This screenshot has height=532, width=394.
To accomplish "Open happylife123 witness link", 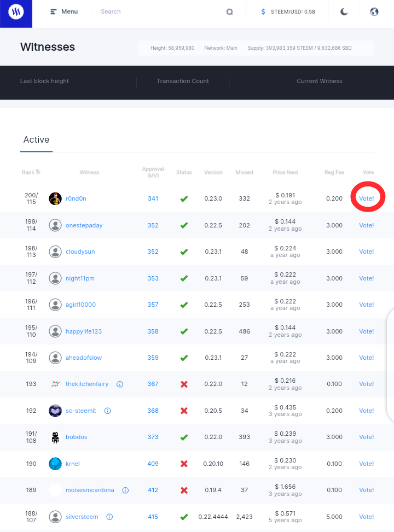I will click(84, 331).
